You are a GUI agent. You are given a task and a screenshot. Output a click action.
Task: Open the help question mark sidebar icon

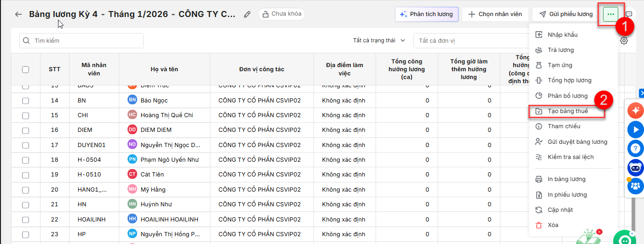click(636, 148)
